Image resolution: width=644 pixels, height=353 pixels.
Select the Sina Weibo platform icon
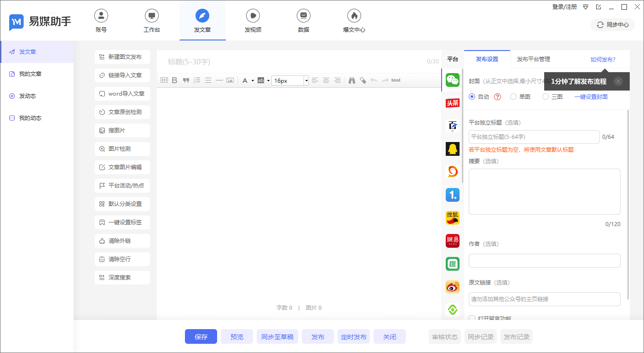453,287
